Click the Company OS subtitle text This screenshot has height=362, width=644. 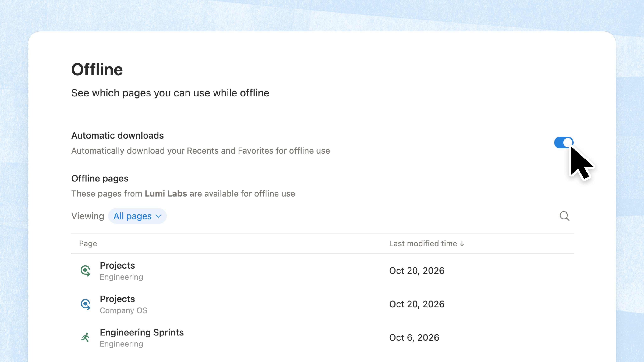tap(123, 310)
